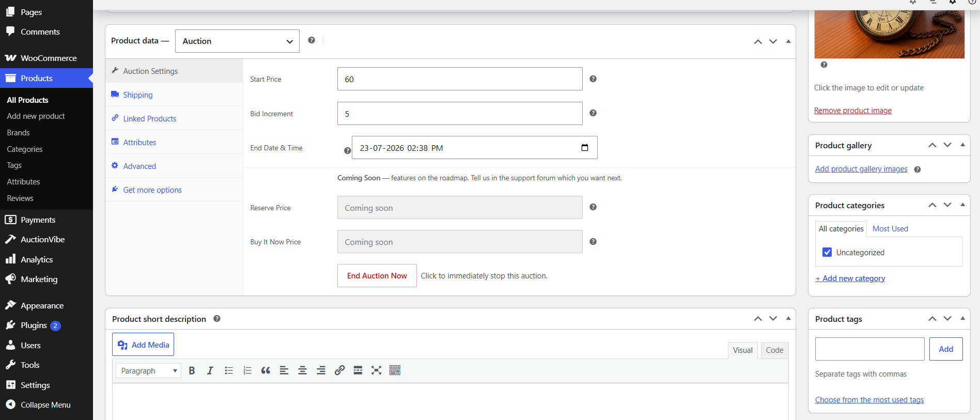Show help tooltip for Start Price
This screenshot has height=420, width=980.
(593, 79)
